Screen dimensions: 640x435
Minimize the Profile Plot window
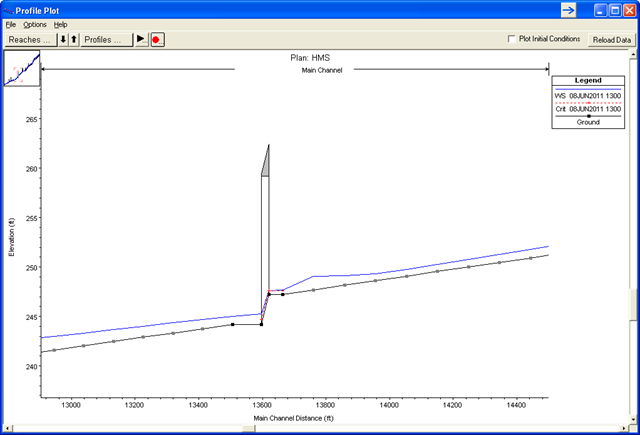600,11
